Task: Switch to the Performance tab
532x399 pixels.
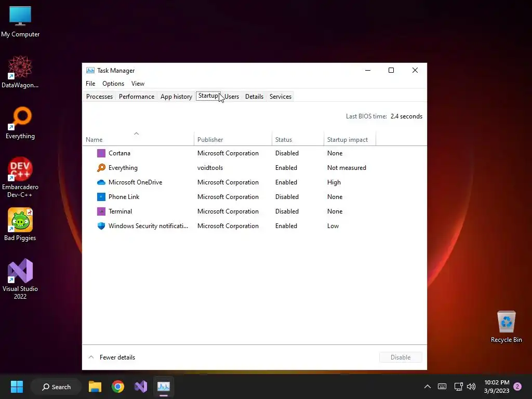Action: pos(137,97)
